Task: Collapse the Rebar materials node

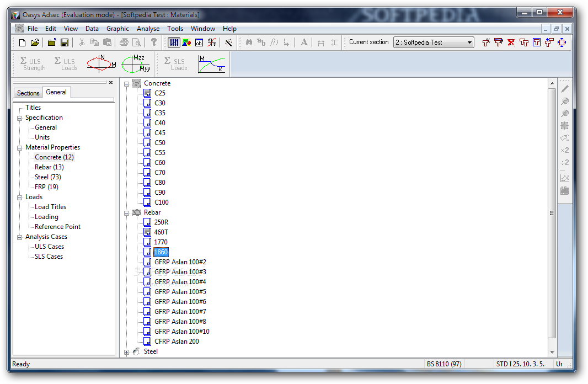Action: [127, 212]
